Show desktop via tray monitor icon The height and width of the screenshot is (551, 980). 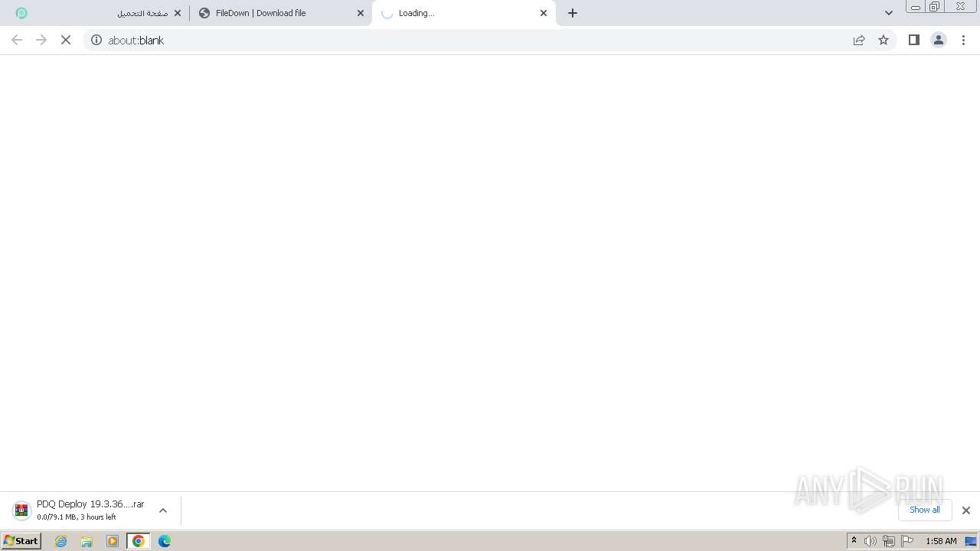coord(971,541)
